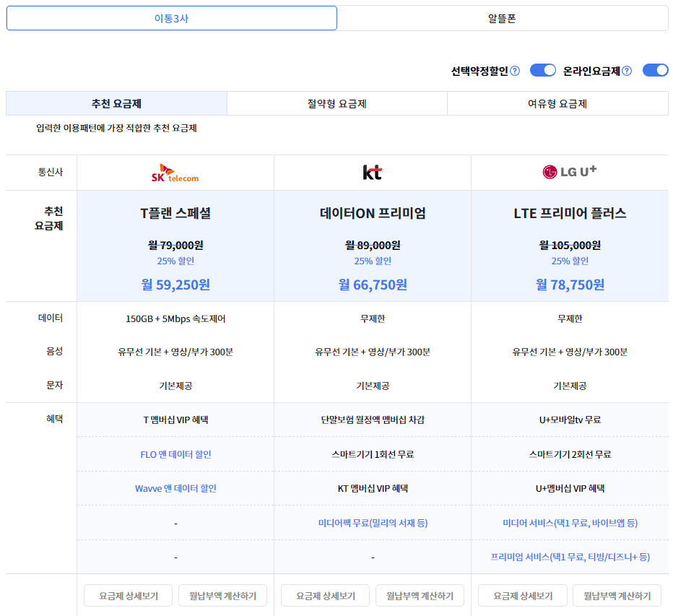Click 입력한 이용패턴에 가장 적합한 추천 요금제 description
The width and height of the screenshot is (673, 616).
tap(116, 128)
